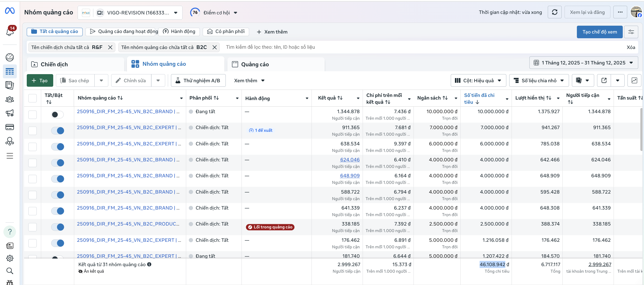Click the refresh data icon button
The image size is (644, 285).
(554, 12)
